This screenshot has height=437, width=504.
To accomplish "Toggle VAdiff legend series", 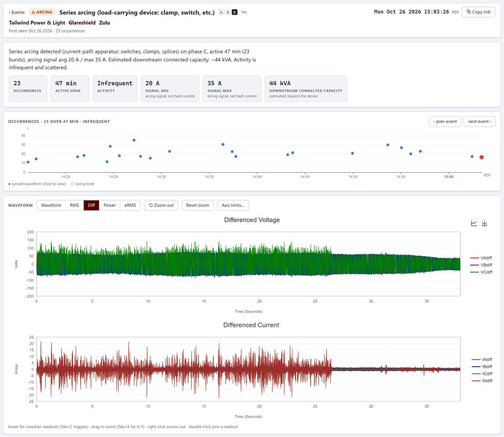I will pos(481,258).
